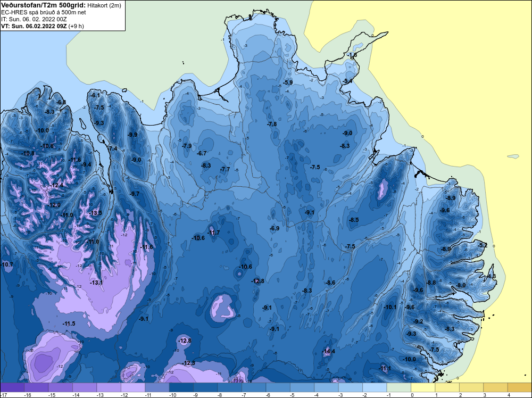The width and height of the screenshot is (532, 398).
Task: Click the -6.1 temperature value
Action: click(95, 95)
